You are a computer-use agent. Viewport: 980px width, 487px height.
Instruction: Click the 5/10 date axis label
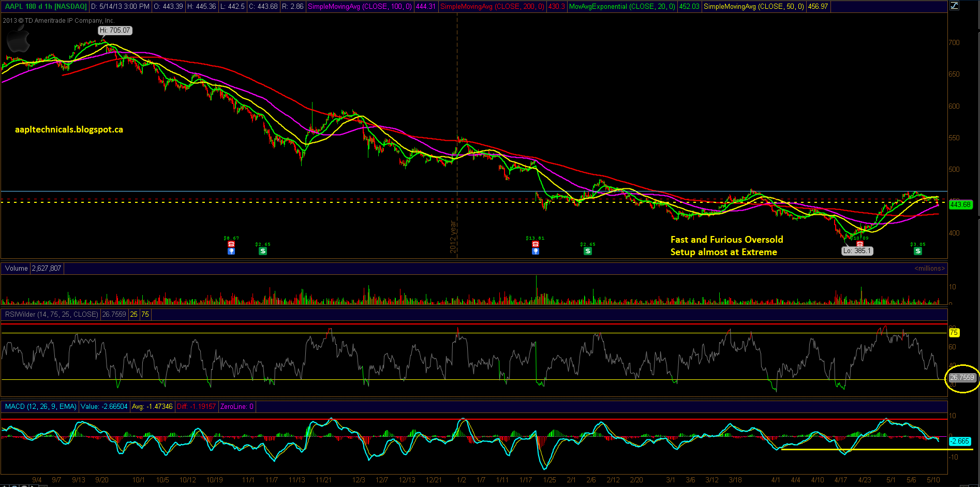tap(933, 480)
